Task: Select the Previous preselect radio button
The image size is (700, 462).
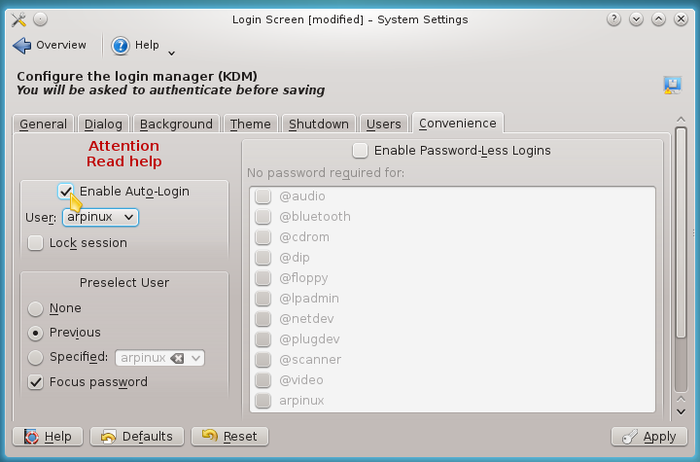Action: point(35,333)
